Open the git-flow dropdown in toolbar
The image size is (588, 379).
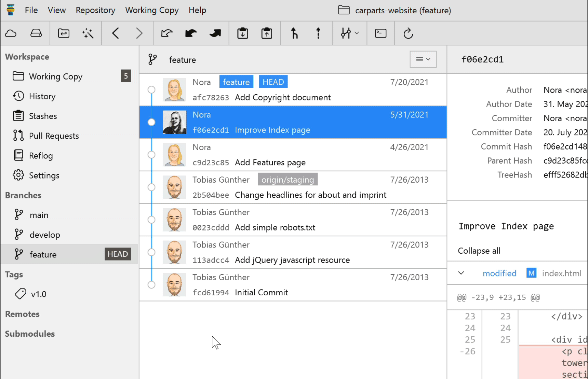349,33
